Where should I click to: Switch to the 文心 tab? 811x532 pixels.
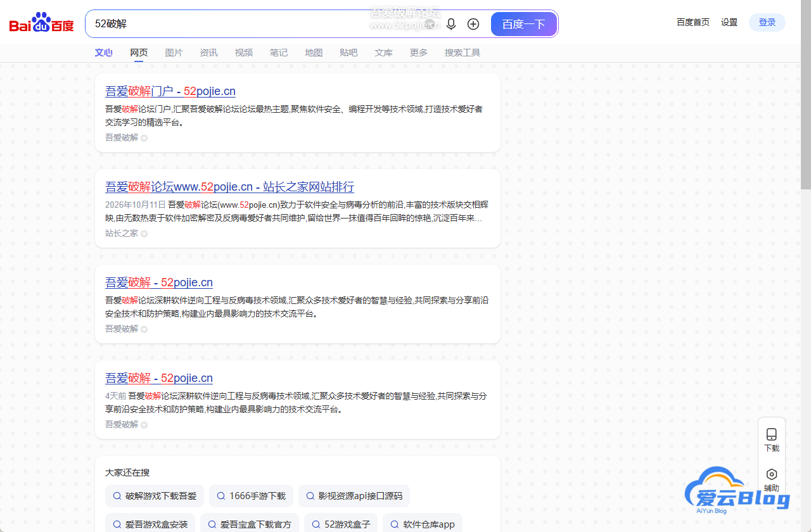104,53
